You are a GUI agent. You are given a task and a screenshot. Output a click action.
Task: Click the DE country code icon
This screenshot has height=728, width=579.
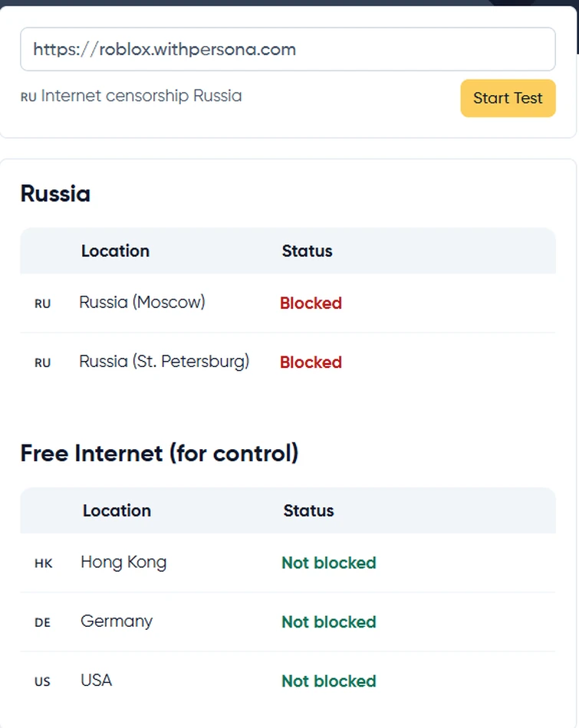coord(43,623)
